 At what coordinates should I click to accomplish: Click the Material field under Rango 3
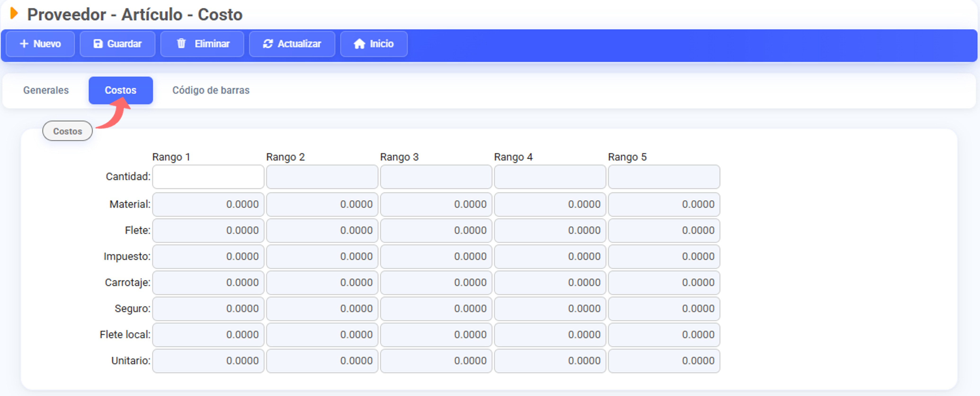[x=436, y=205]
